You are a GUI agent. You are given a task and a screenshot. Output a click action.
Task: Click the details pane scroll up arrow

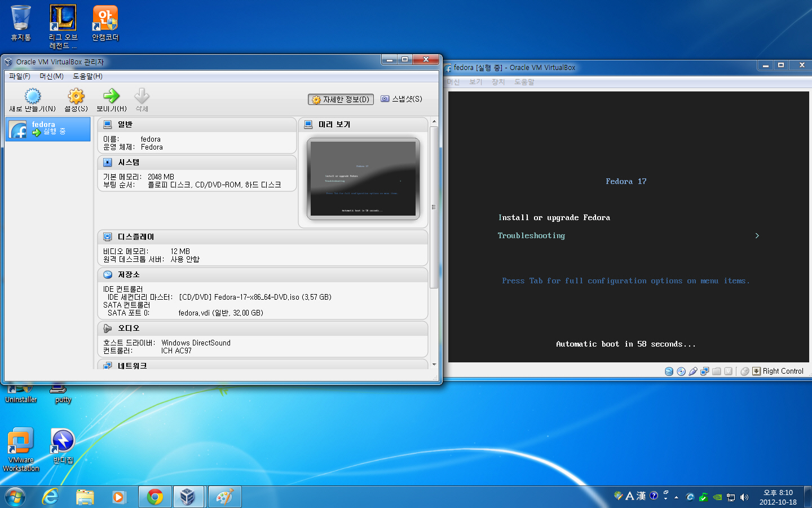point(434,121)
